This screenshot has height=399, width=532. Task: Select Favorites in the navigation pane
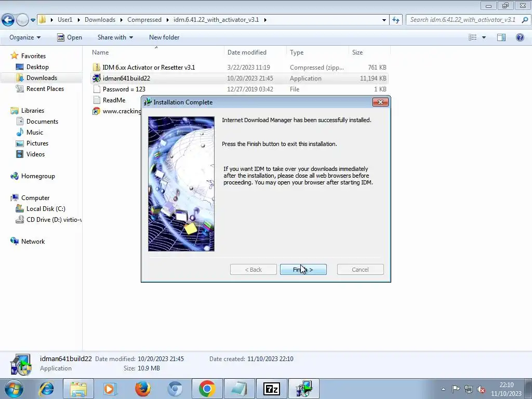[x=33, y=56]
